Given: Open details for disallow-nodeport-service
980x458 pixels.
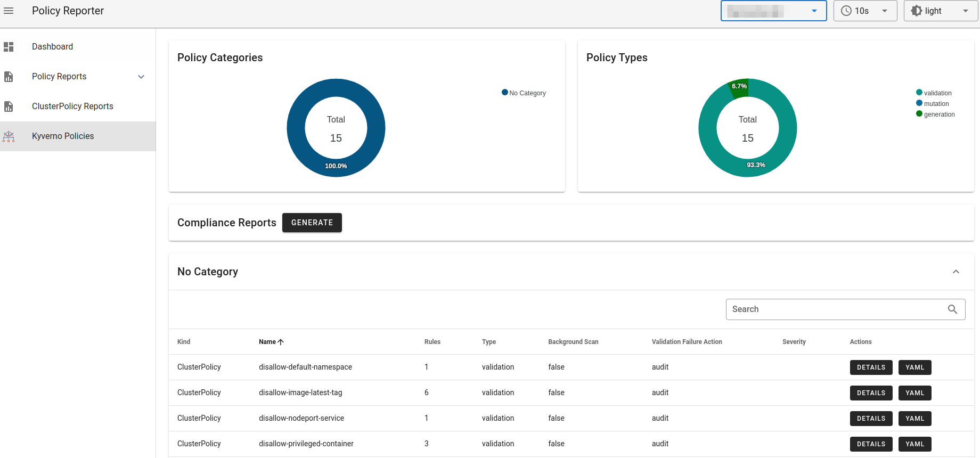Looking at the screenshot, I should pos(871,419).
